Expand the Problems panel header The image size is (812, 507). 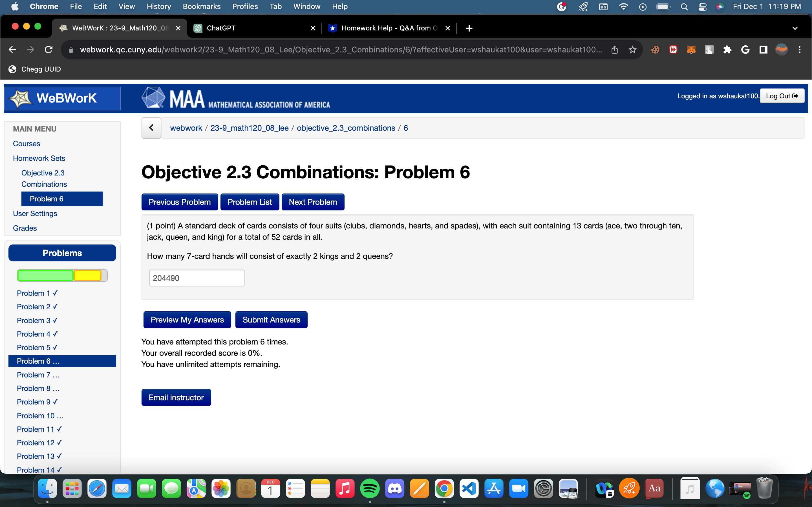62,253
